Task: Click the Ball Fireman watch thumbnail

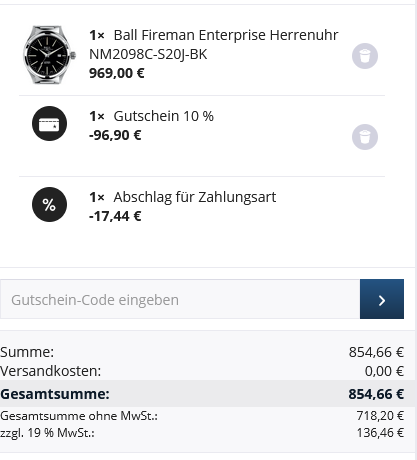Action: click(49, 55)
